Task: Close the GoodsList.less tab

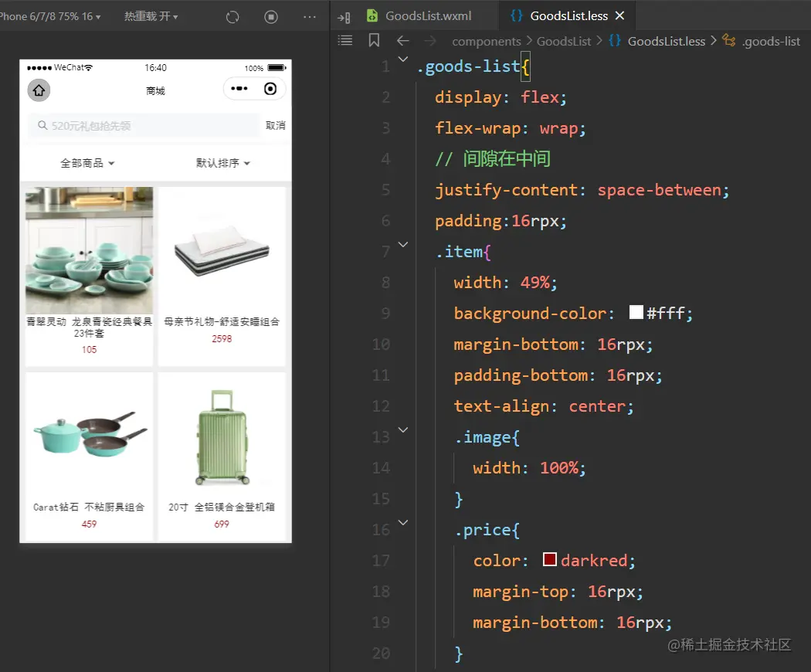Action: tap(619, 16)
